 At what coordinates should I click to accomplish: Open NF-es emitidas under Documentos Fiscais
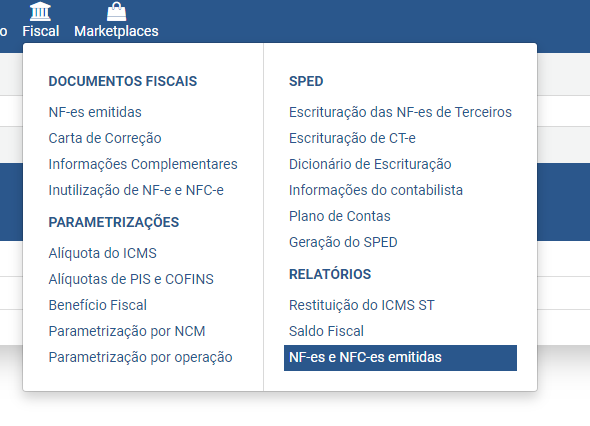(95, 112)
